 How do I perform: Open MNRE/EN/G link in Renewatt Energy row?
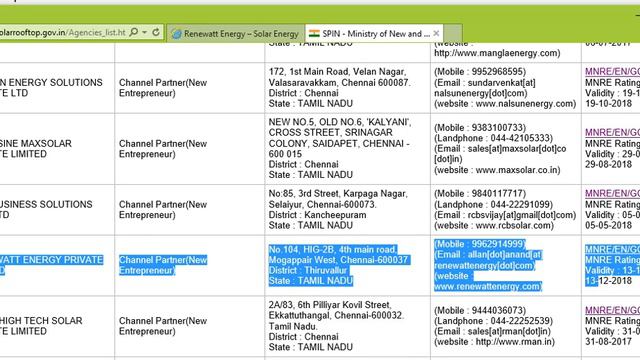[612, 249]
